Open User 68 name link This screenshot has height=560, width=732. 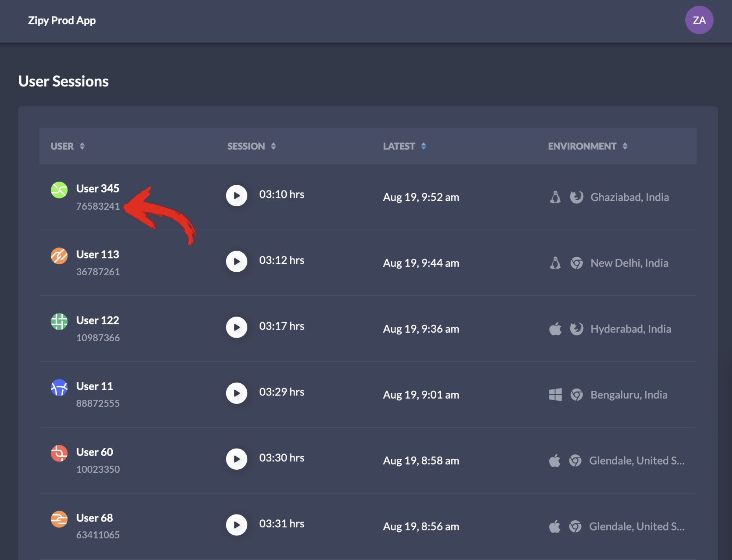point(95,518)
